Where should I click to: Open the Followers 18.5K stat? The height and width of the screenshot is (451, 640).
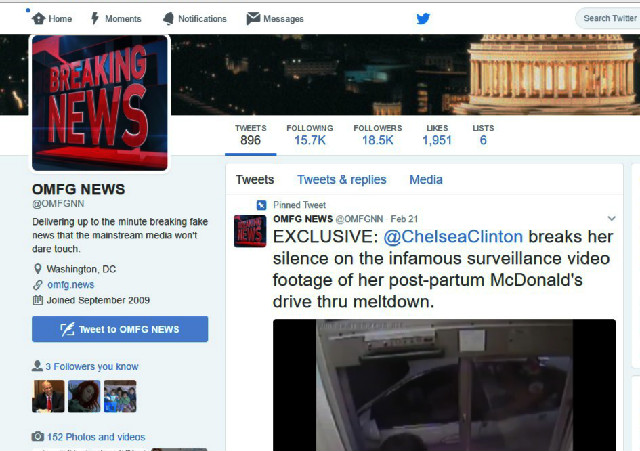click(378, 135)
